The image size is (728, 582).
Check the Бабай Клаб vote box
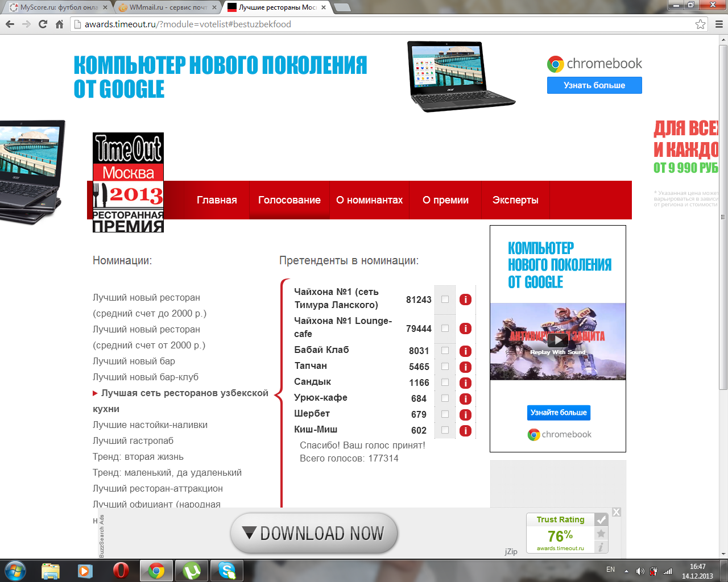tap(445, 351)
